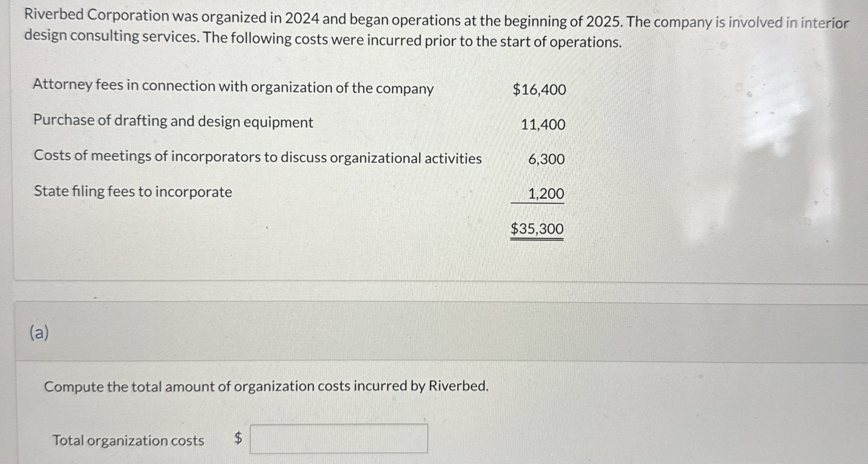This screenshot has height=464, width=868.
Task: Select the $16,400 attorney fees amount
Action: [x=539, y=90]
